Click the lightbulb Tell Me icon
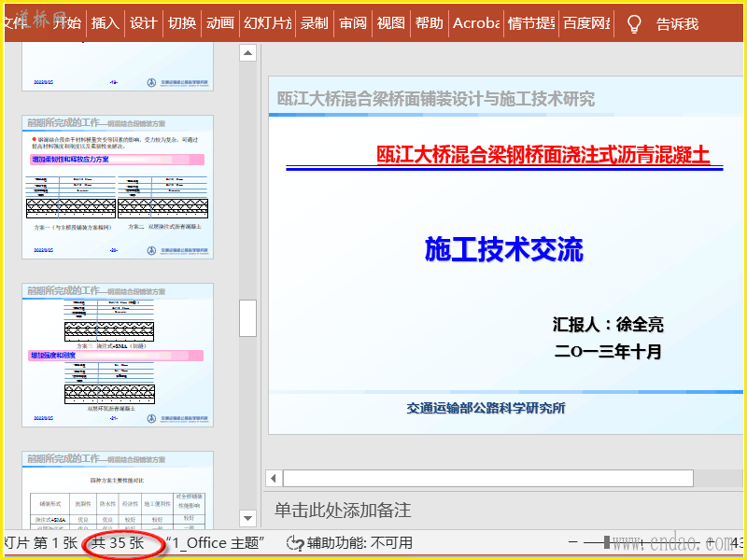The width and height of the screenshot is (747, 560). click(634, 23)
